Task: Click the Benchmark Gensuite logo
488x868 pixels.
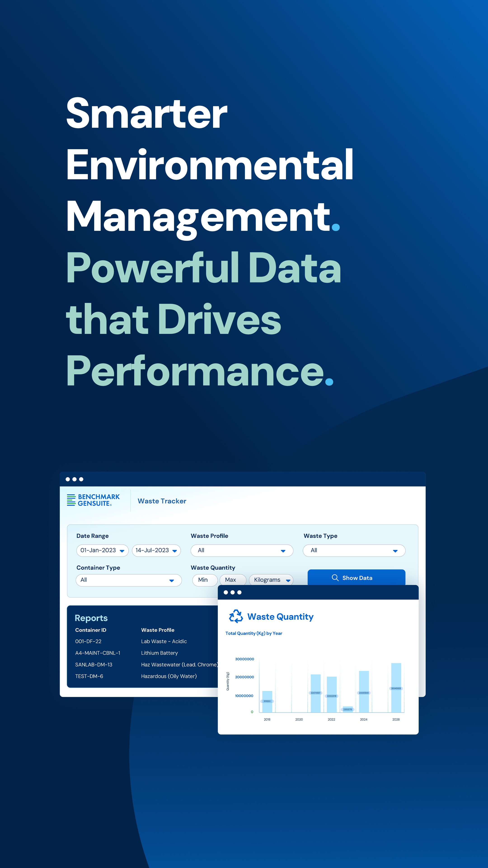Action: 93,500
